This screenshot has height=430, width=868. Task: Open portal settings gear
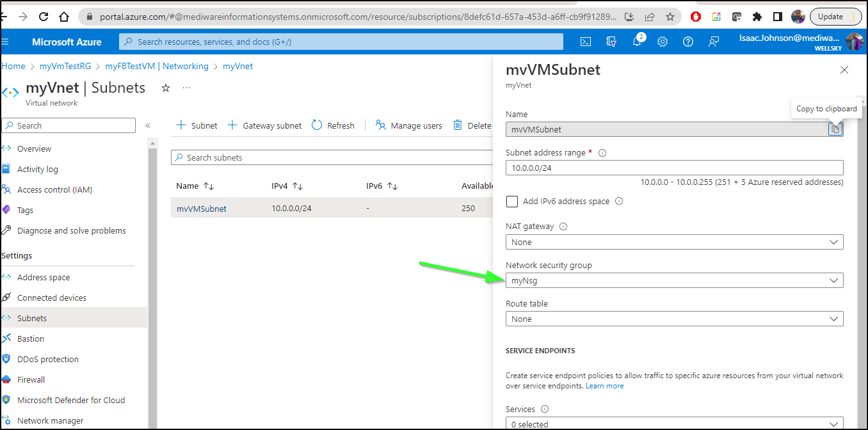click(663, 42)
